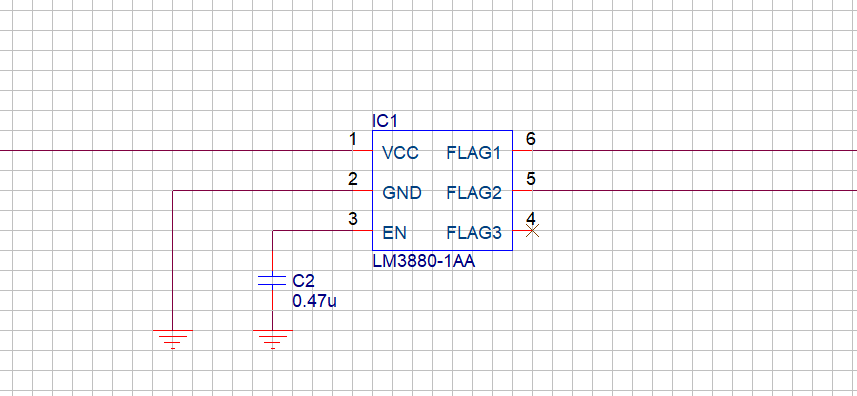Image resolution: width=857 pixels, height=396 pixels.
Task: Select the ground symbol under capacitor C2
Action: point(272,339)
